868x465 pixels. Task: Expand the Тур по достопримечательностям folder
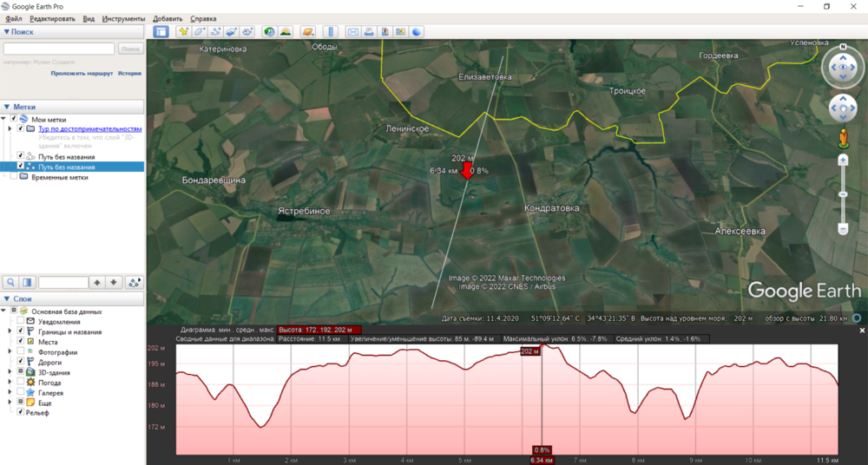10,129
